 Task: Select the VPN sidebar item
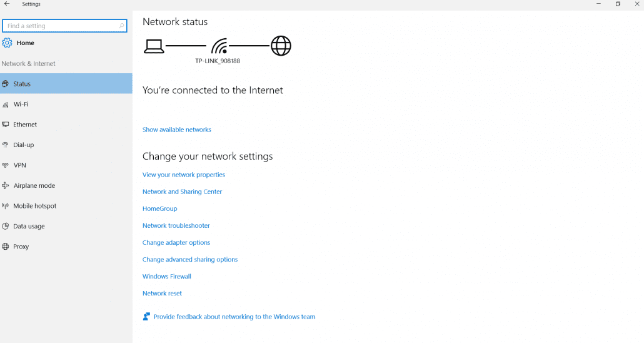[x=19, y=165]
